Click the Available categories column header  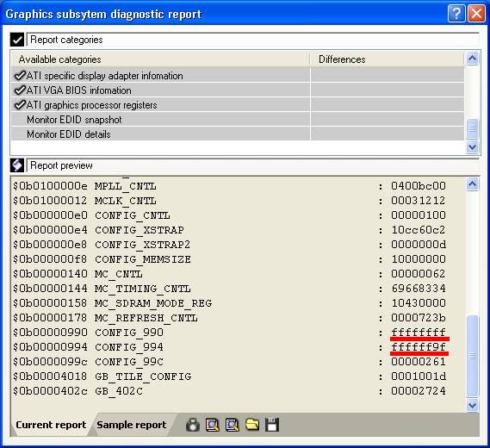click(59, 59)
